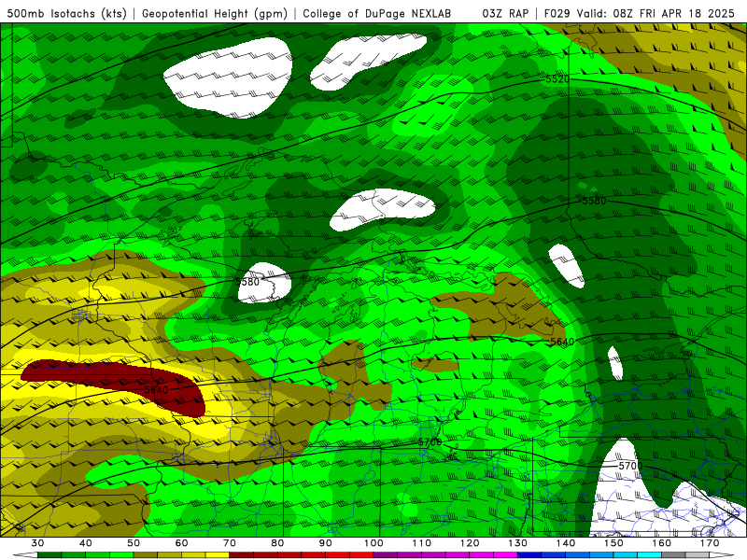This screenshot has width=747, height=560.
Task: Select the dark blue swatch starting at 130
Action: pos(529,555)
